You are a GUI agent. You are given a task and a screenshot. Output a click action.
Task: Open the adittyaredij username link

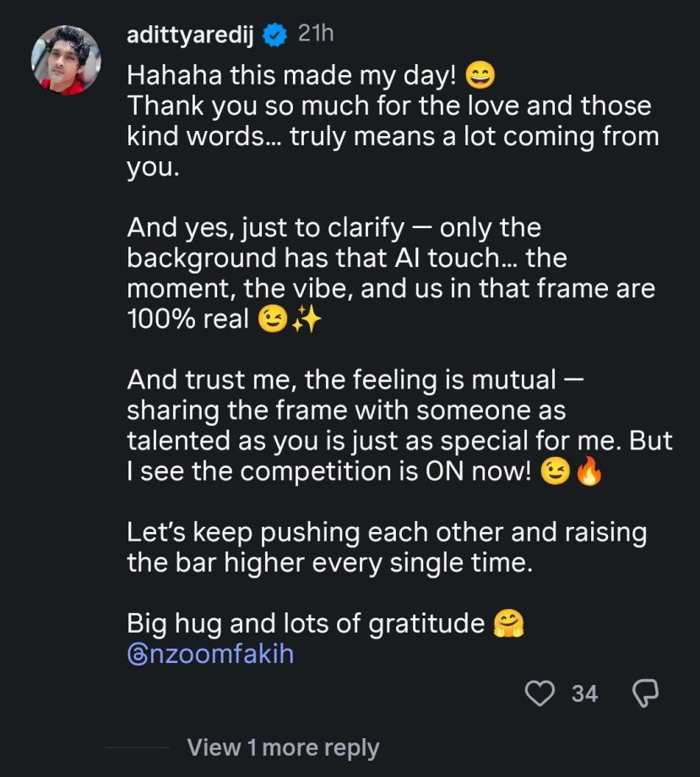(x=190, y=35)
